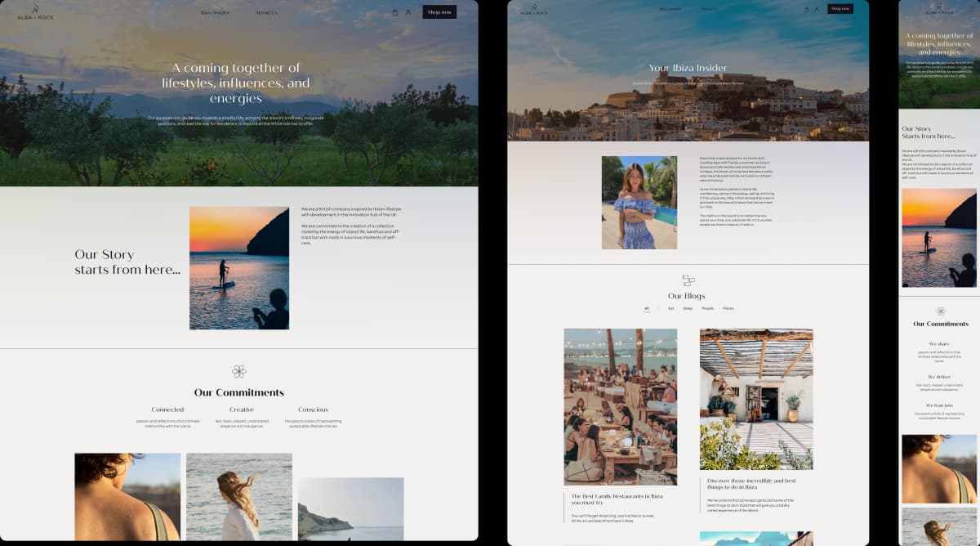Click Shop now in the homepage header
The image size is (980, 546).
point(439,11)
